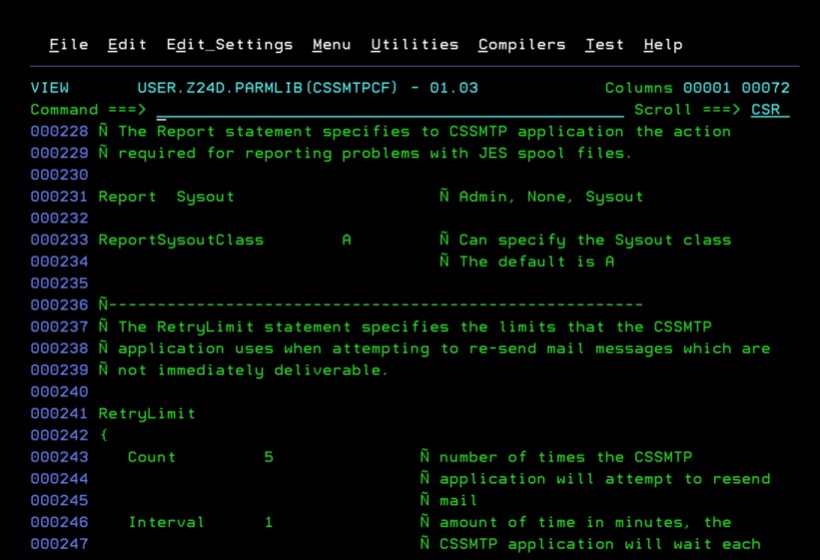Click the dataset name USER.Z24D.PARMLIB(CSSMTPCF)
The image size is (820, 560).
(267, 88)
